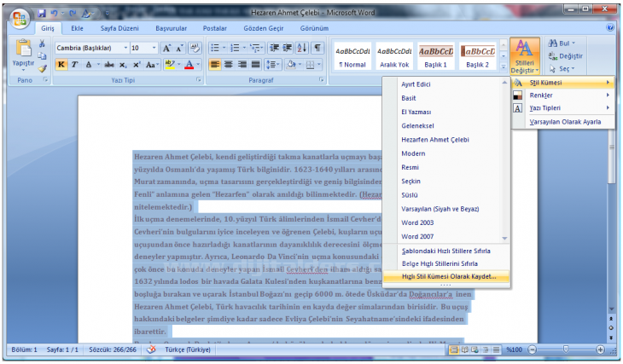
Task: Open Başvurular ribbon tab
Action: pos(171,28)
